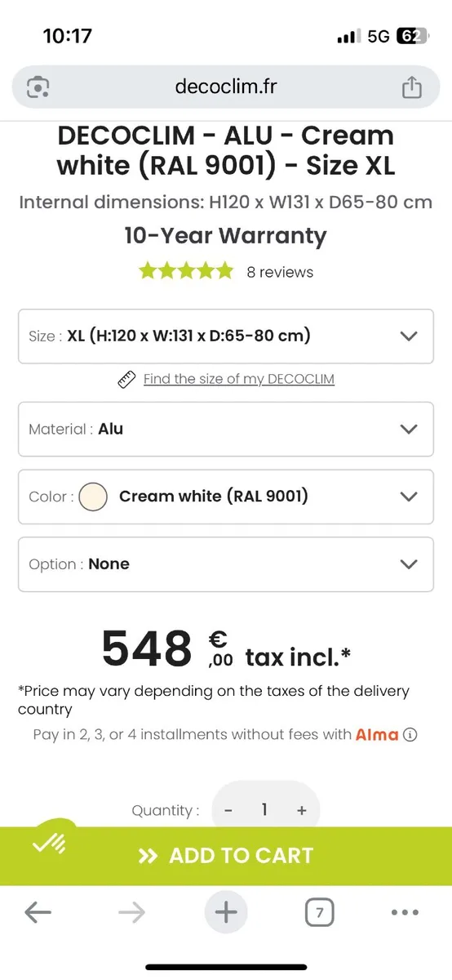This screenshot has height=980, width=452.
Task: Tap the cream white color swatch
Action: click(94, 497)
